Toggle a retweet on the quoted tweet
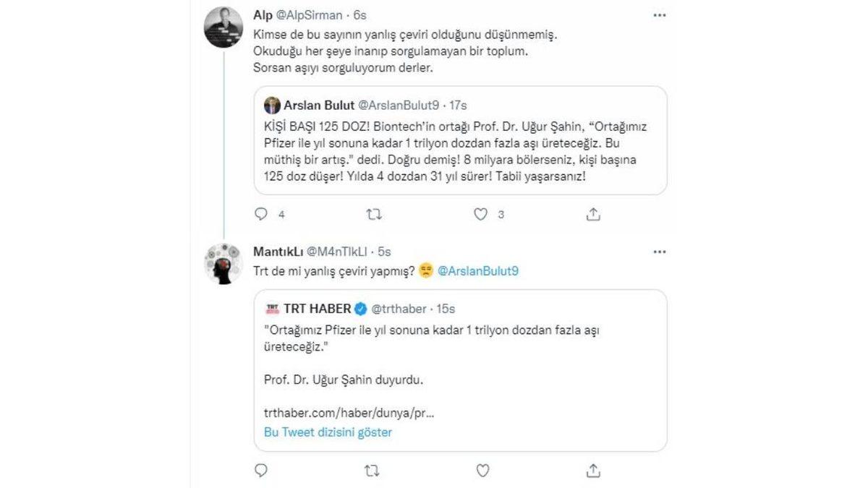 [x=372, y=214]
